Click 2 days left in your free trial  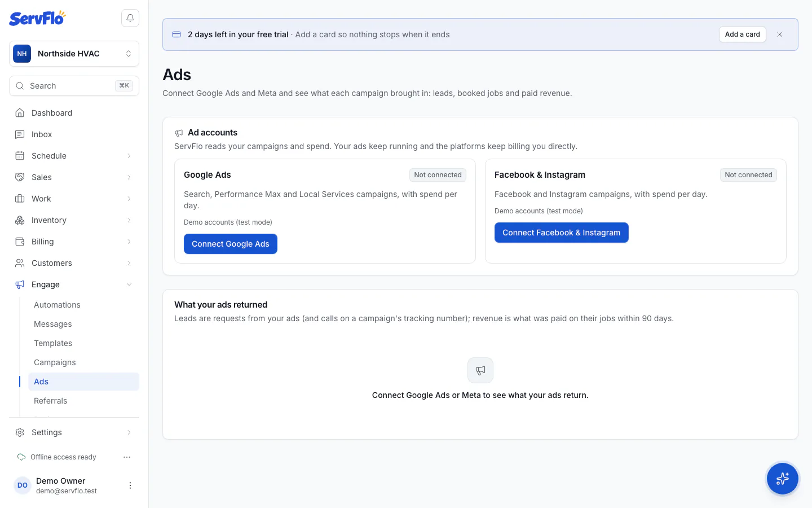(x=238, y=34)
